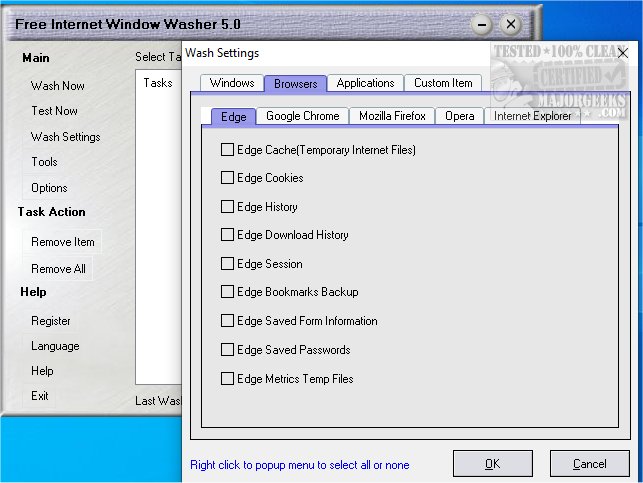Click the Tasks list header

coord(158,83)
